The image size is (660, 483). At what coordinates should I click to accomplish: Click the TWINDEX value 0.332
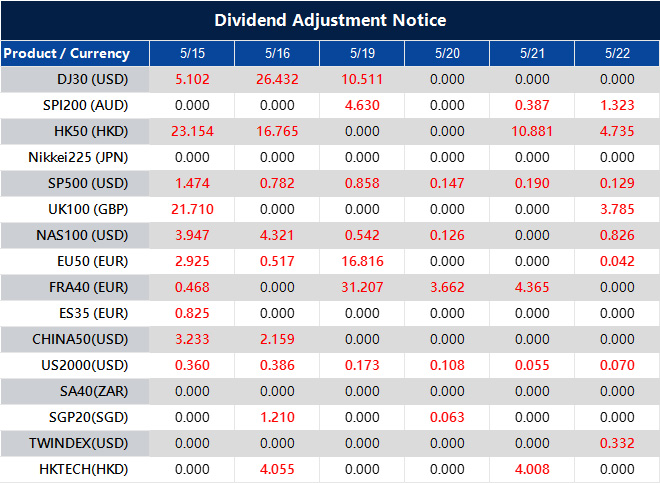click(617, 443)
